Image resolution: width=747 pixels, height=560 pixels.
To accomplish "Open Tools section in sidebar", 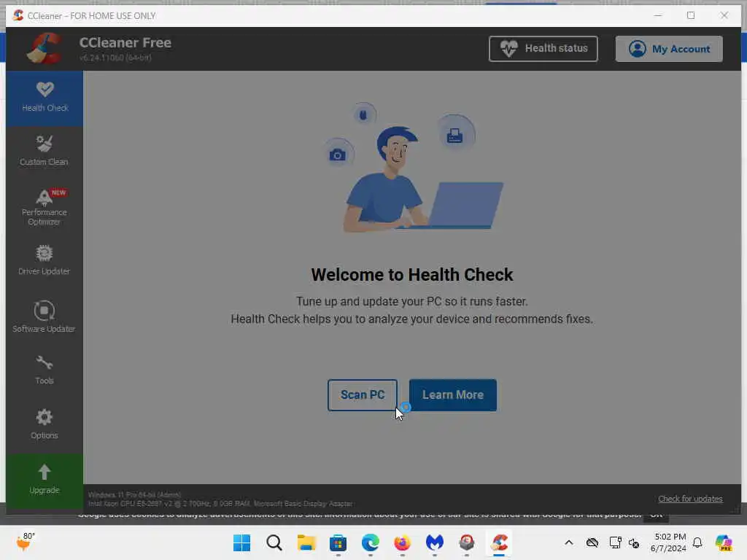I will tap(44, 370).
